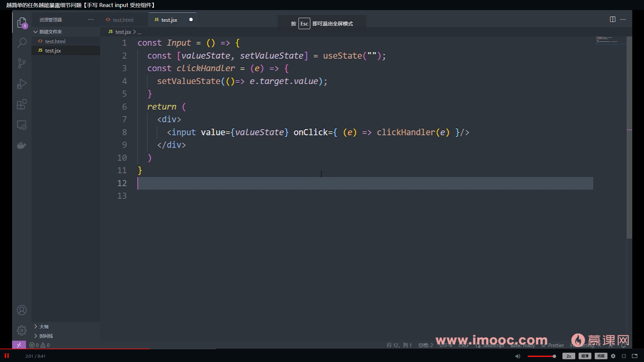Viewport: 644px width, 362px height.
Task: Adjust the video volume slider
Action: (x=541, y=356)
